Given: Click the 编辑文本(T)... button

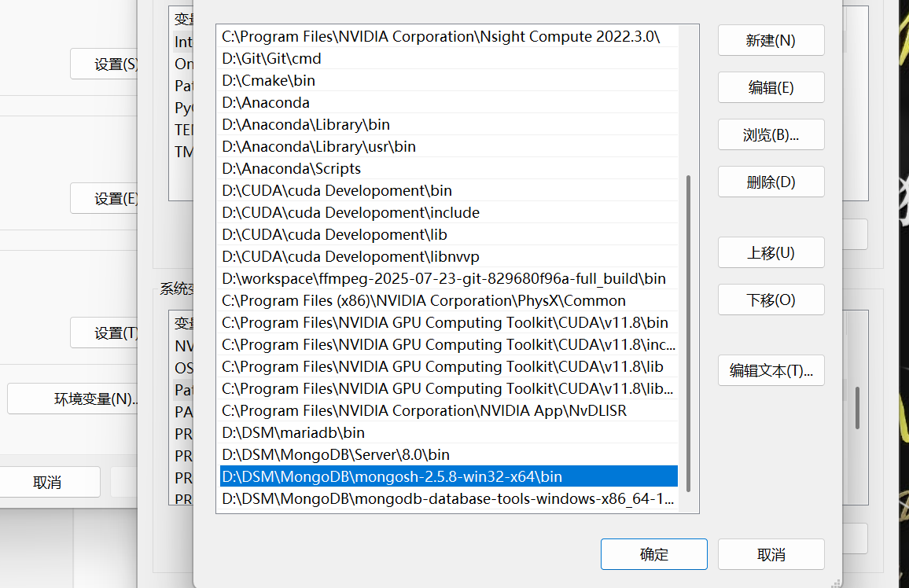Looking at the screenshot, I should point(771,369).
